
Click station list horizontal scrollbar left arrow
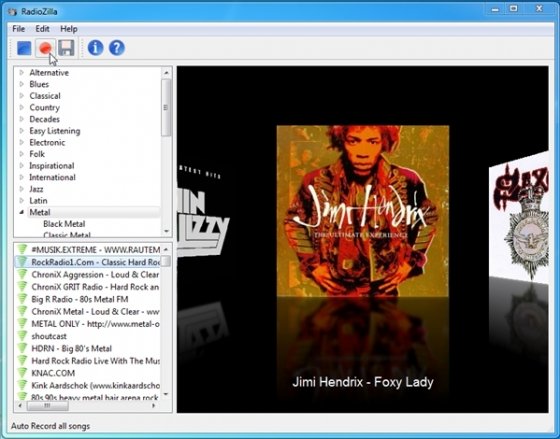(x=20, y=405)
